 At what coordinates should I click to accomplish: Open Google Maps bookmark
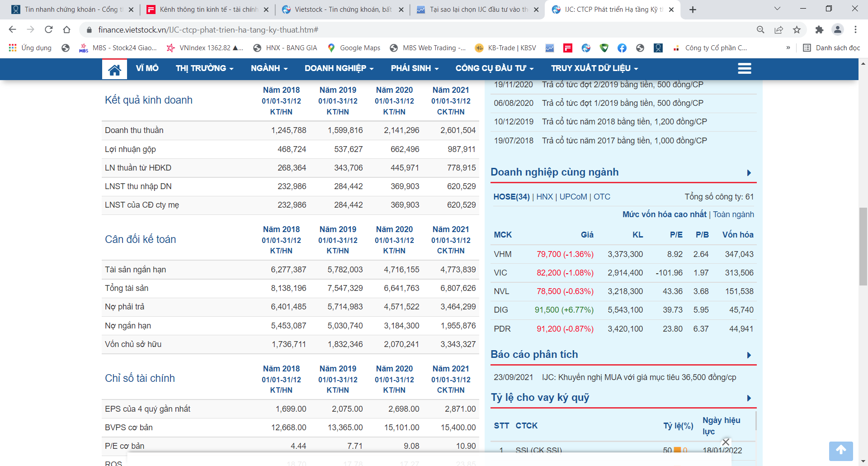pos(354,48)
